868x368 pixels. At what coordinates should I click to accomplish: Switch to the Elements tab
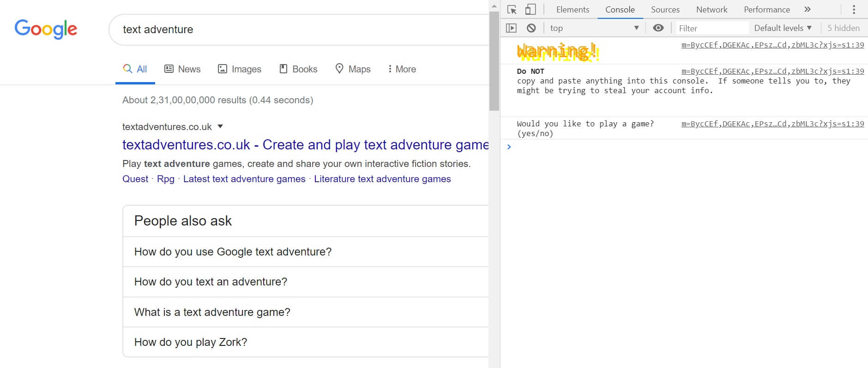(573, 10)
